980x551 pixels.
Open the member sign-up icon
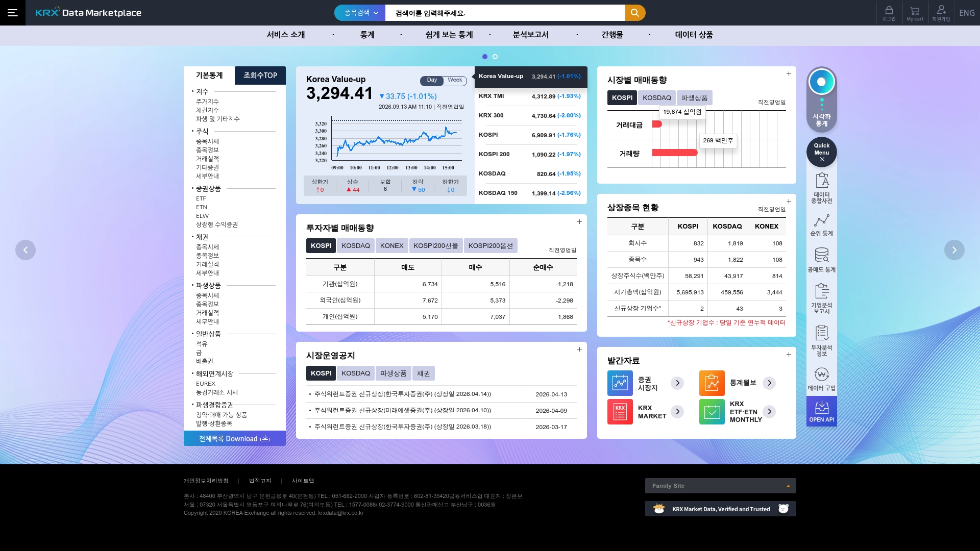(941, 13)
